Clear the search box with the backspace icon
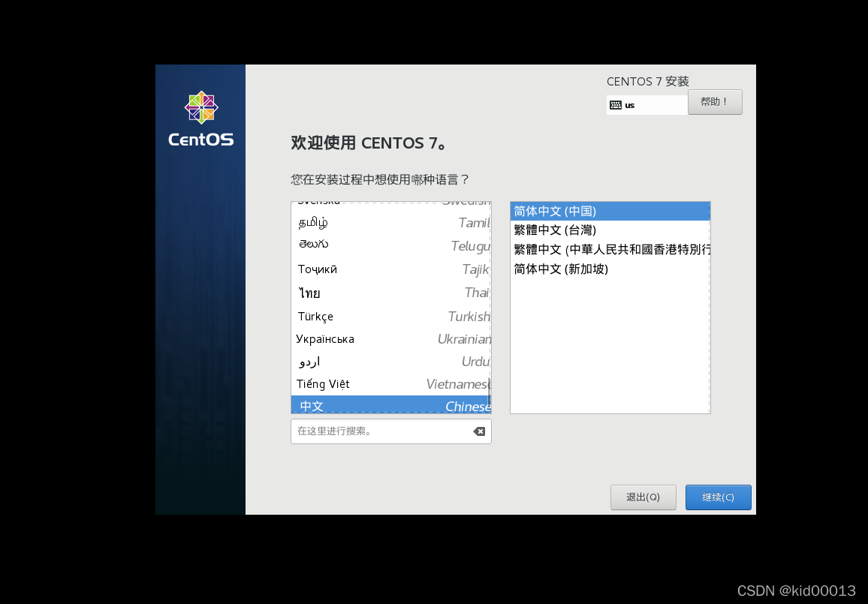This screenshot has height=604, width=868. [x=479, y=431]
